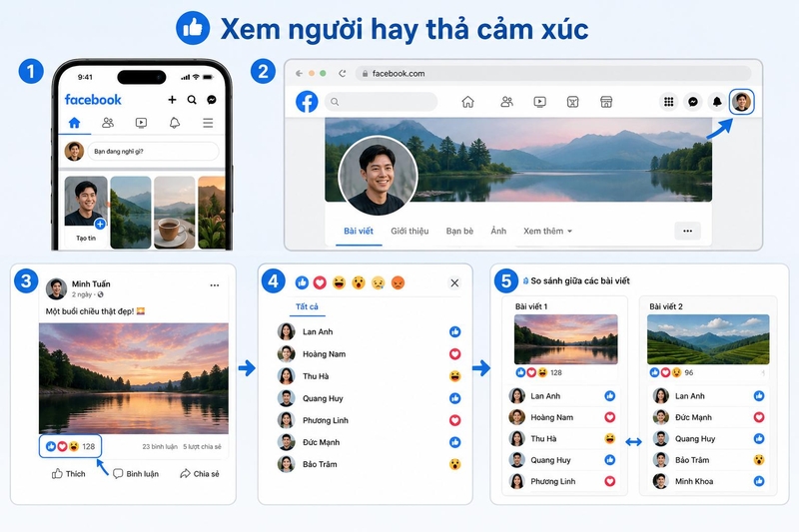
Task: Open the 'Ảnh' profile tab
Action: coord(498,232)
